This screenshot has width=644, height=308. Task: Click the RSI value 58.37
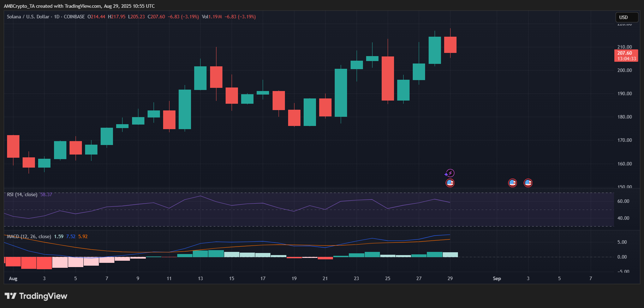[x=46, y=194]
